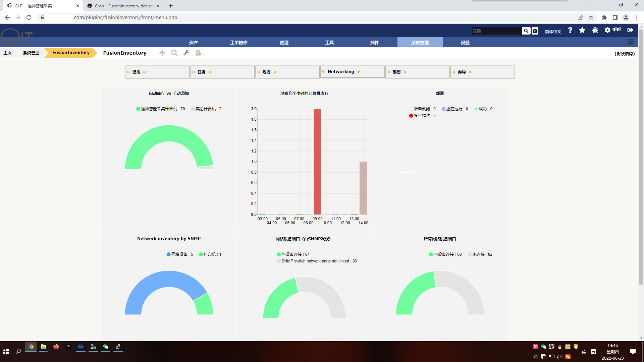
Task: Expand the 通用 dropdown menu
Action: pos(157,72)
